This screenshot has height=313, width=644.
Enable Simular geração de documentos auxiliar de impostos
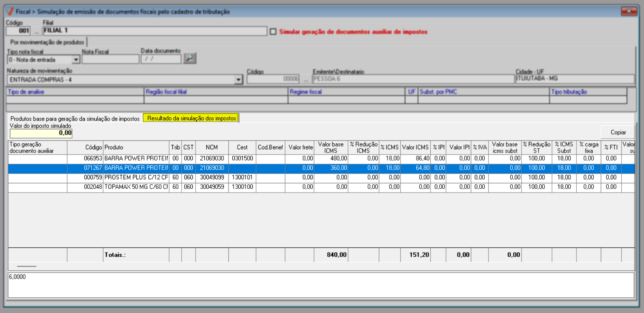tap(273, 32)
